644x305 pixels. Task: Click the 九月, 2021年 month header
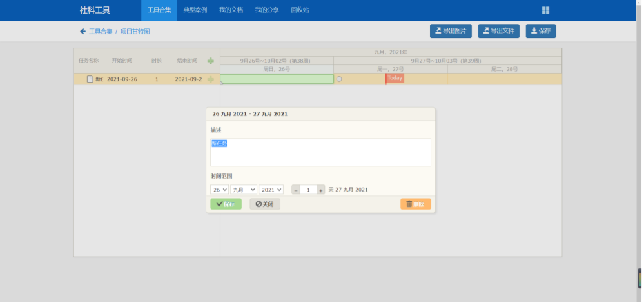[392, 53]
